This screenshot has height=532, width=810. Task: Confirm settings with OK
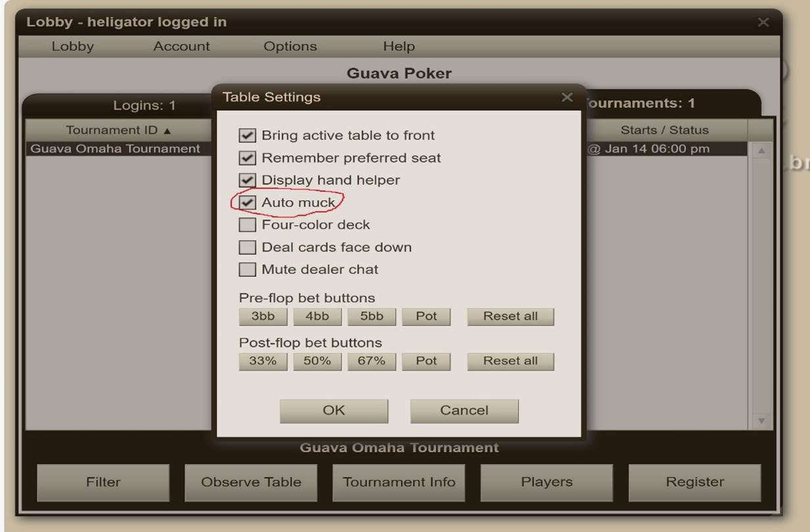[334, 410]
